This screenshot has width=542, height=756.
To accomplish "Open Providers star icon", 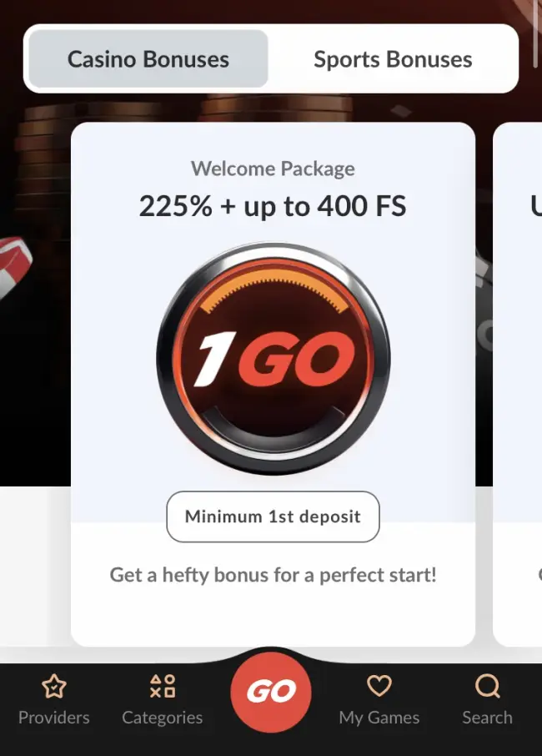I will (x=53, y=686).
